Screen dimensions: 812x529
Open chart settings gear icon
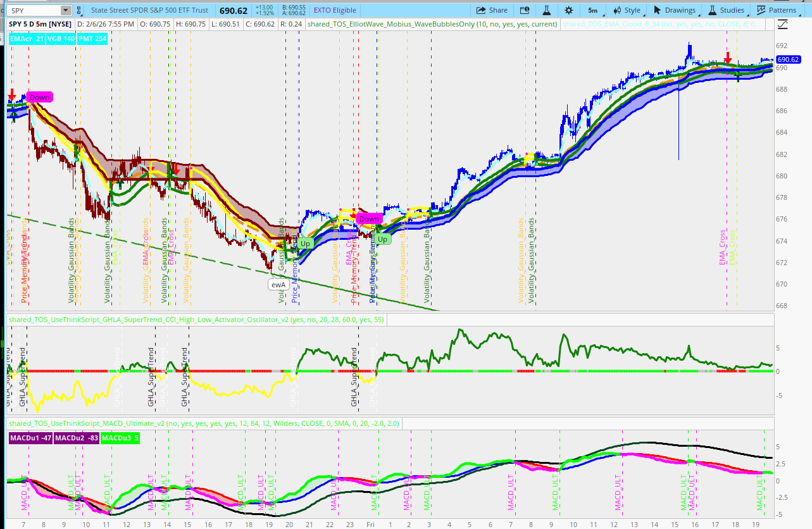pos(568,10)
